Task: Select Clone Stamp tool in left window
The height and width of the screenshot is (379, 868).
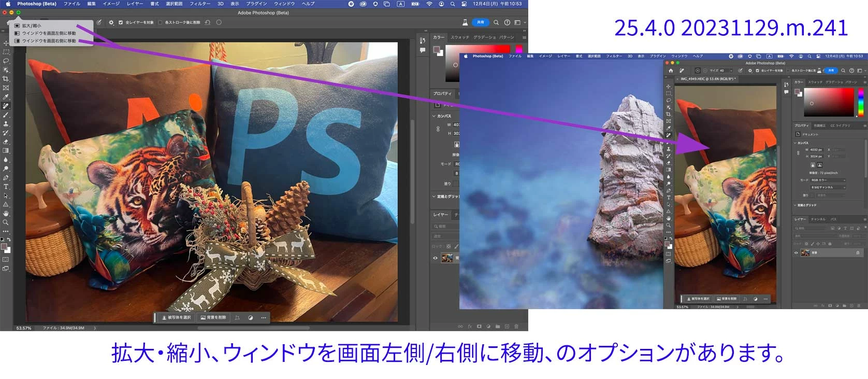Action: [6, 124]
